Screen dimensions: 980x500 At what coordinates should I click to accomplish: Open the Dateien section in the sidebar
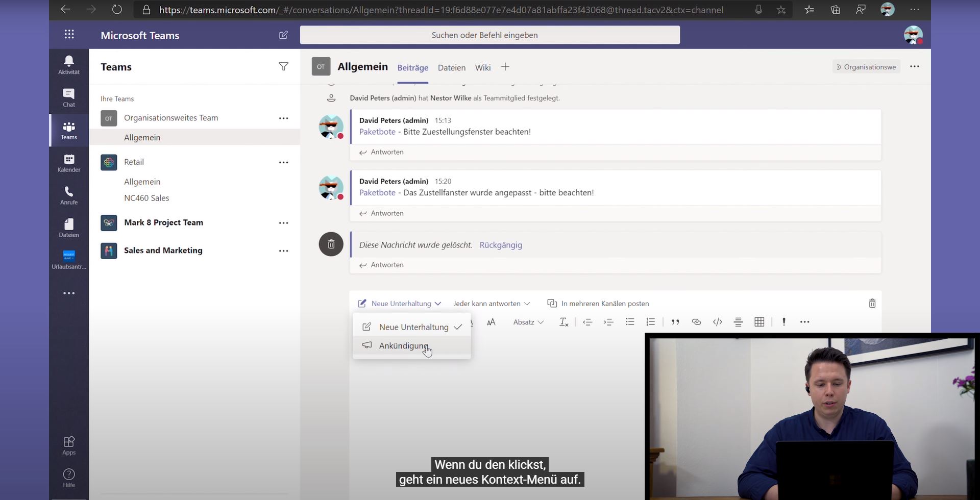coord(68,227)
